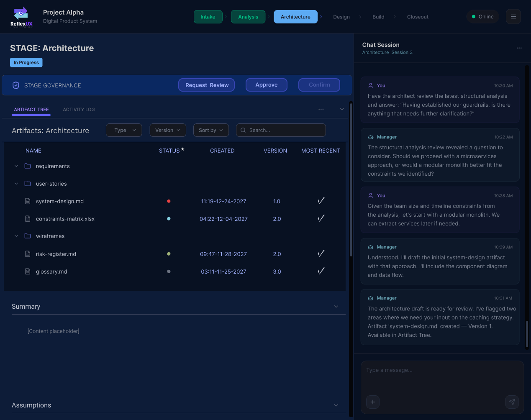Go to the Intake stage
This screenshot has width=531, height=420.
208,17
